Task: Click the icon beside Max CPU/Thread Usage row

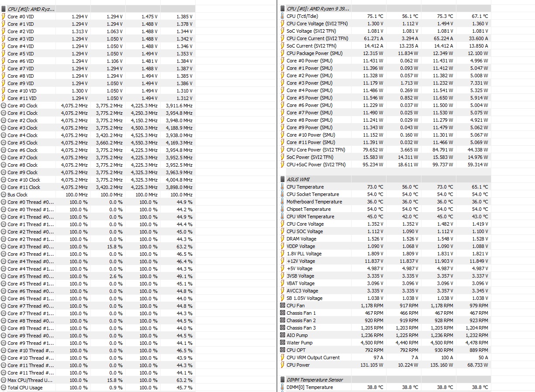Action: click(x=4, y=380)
